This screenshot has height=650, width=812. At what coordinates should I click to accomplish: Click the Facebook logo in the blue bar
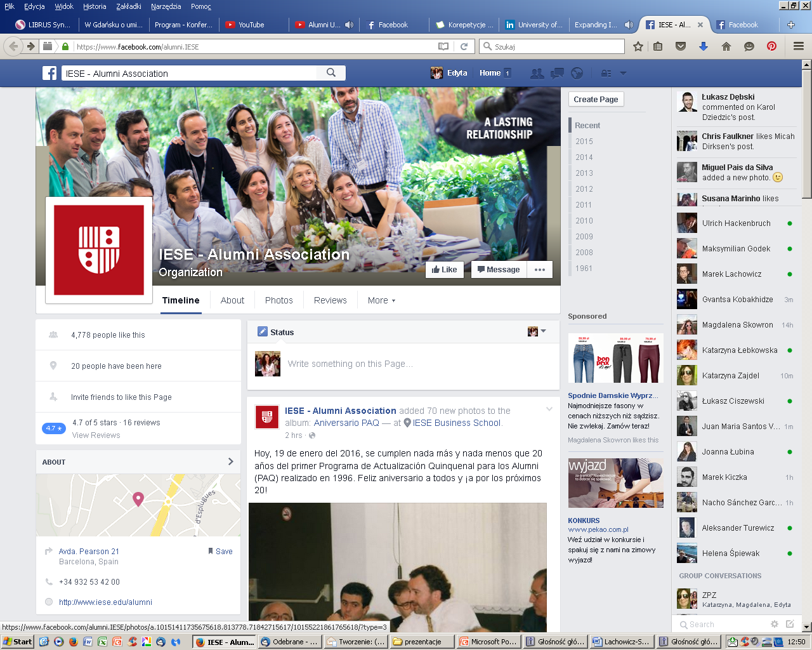click(x=49, y=73)
